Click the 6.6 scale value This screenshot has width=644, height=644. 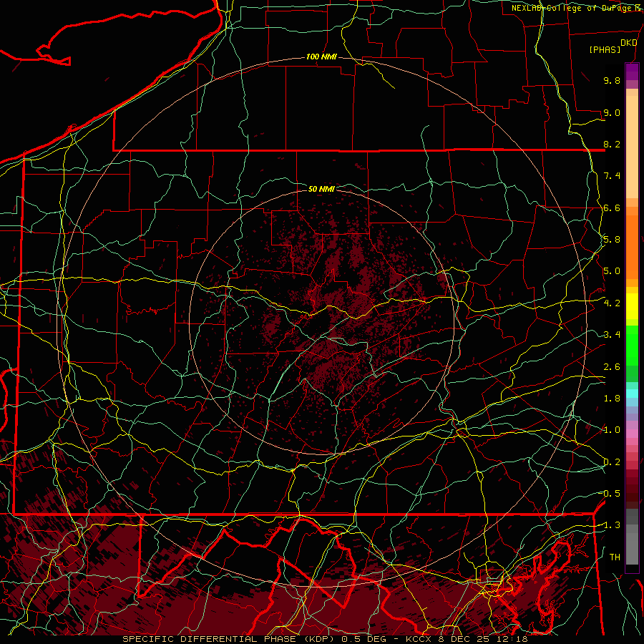click(x=612, y=208)
